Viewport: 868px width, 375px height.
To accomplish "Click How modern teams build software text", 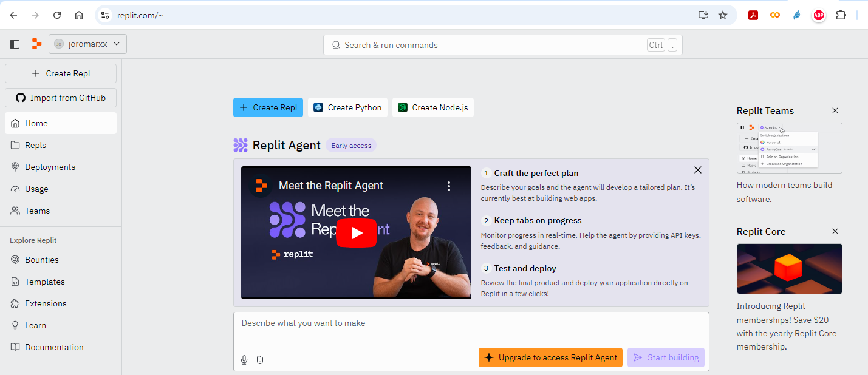I will coord(785,192).
